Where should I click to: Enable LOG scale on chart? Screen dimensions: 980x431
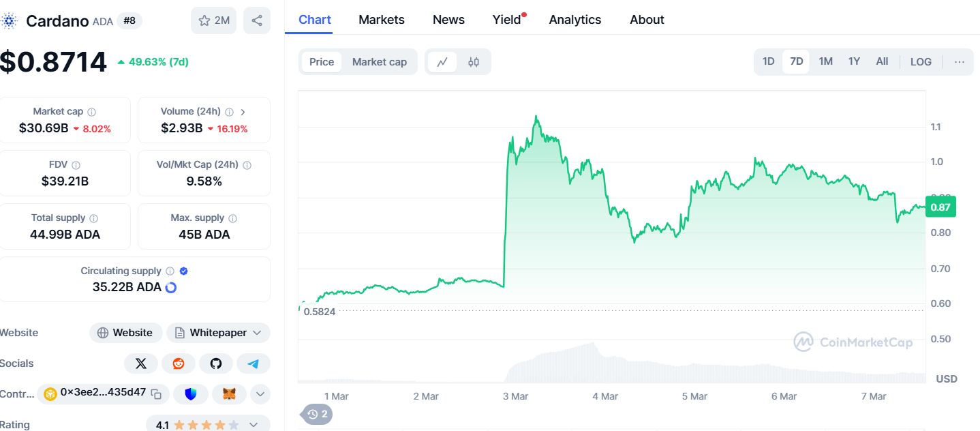[x=920, y=61]
